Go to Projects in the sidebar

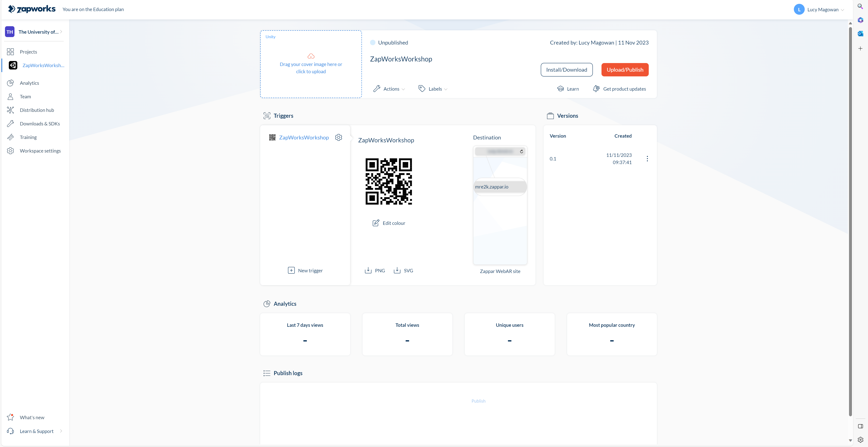click(x=28, y=52)
